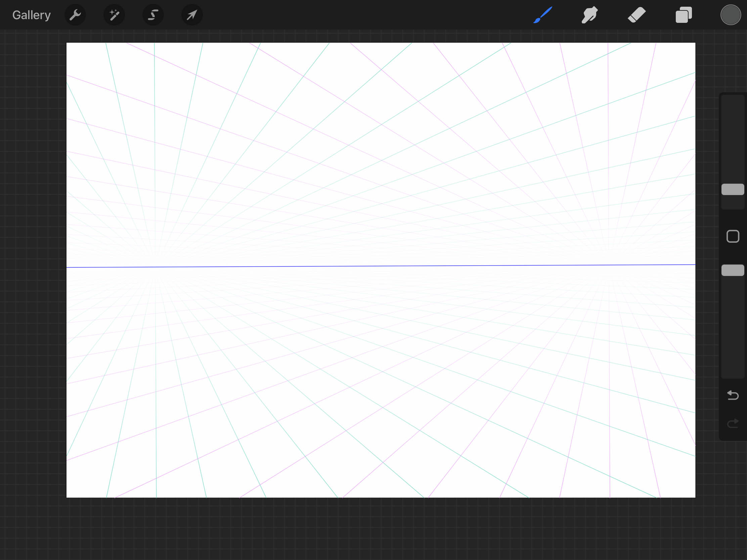Open the Layers panel
The image size is (747, 560).
pos(684,15)
